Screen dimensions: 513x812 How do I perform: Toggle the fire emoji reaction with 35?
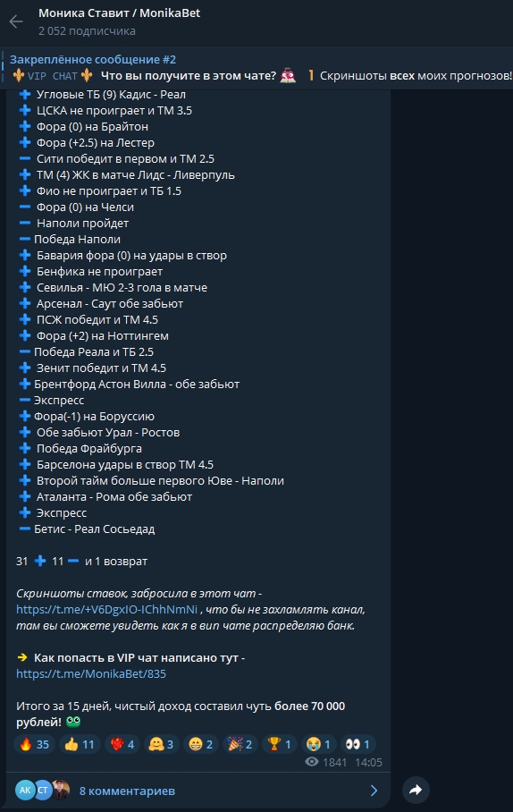[34, 744]
